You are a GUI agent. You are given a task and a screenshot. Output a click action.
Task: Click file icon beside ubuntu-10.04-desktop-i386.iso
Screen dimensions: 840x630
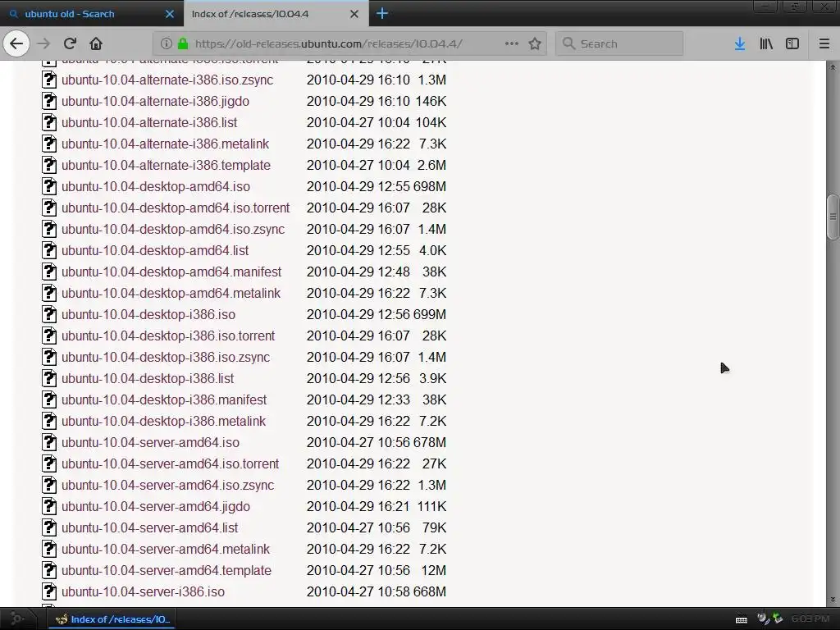pyautogui.click(x=49, y=314)
